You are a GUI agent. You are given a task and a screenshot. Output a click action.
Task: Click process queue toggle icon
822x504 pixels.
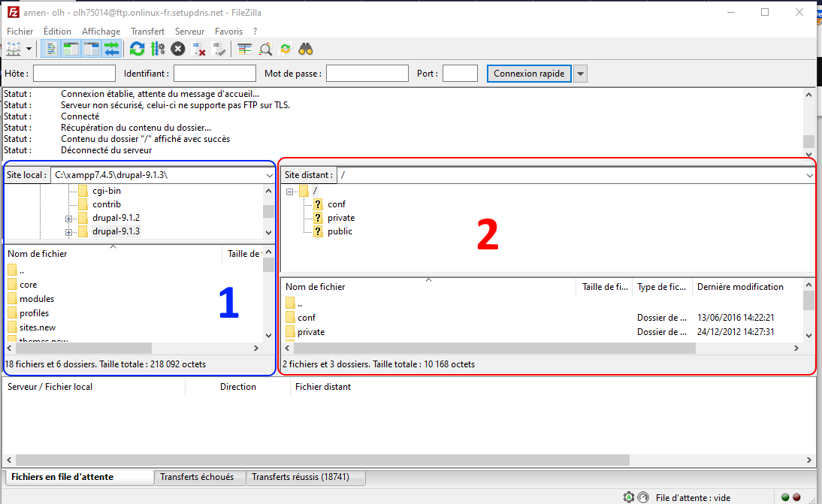click(157, 50)
